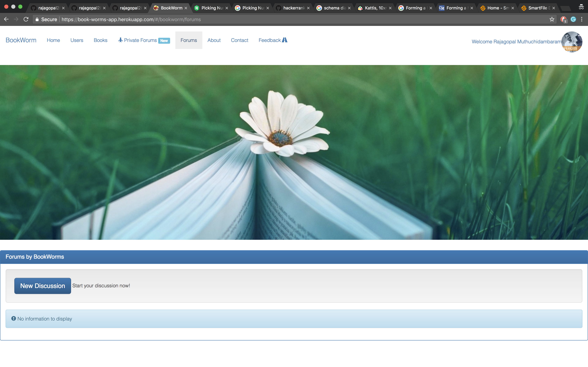Open the Forums nav tab
Image resolution: width=588 pixels, height=367 pixels.
tap(188, 40)
